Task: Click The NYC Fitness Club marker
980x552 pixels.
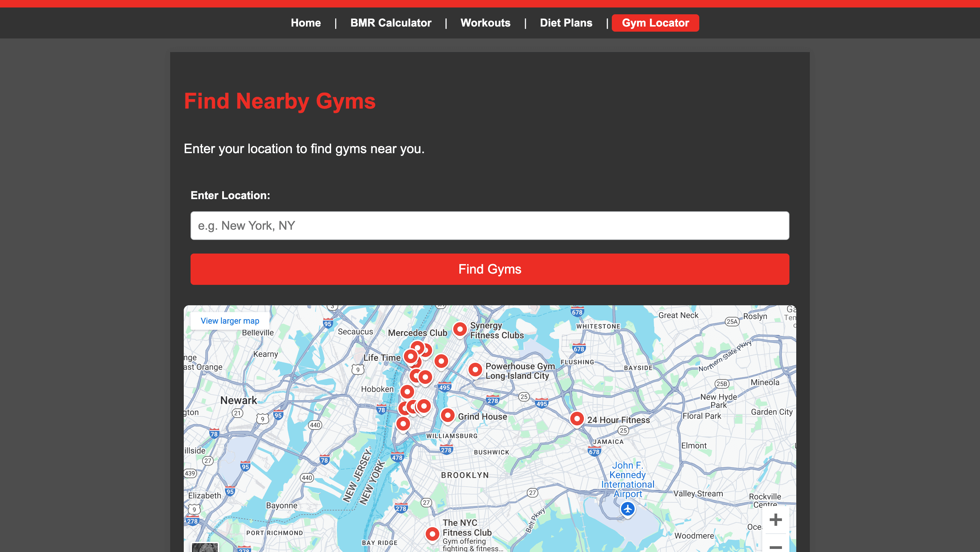Action: [x=432, y=534]
